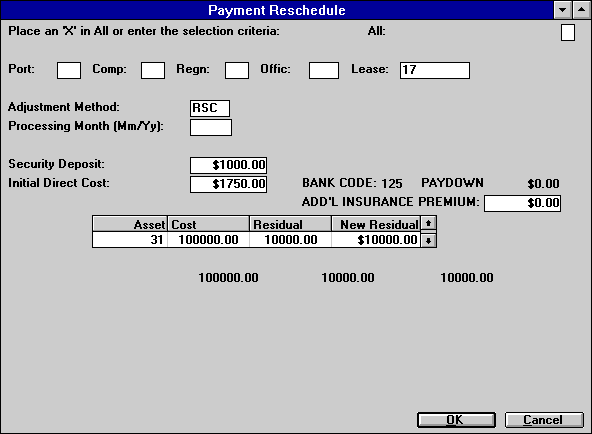The image size is (592, 434).
Task: Click the Cost column header
Action: point(208,225)
